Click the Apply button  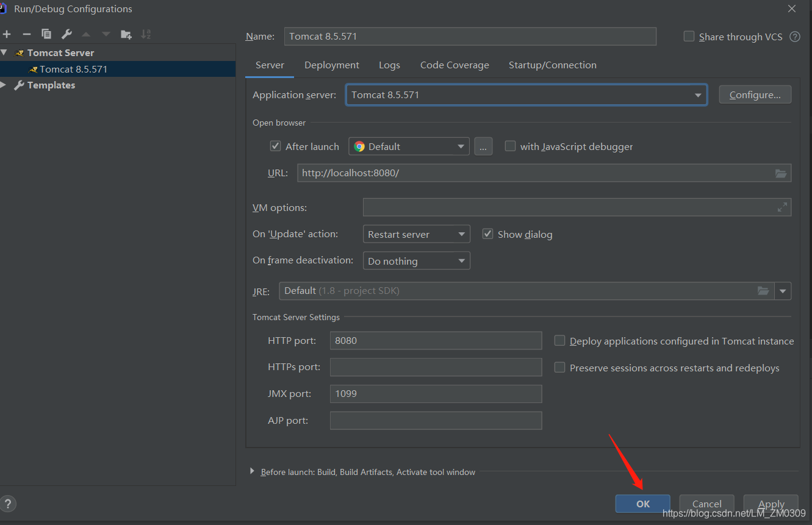click(771, 504)
